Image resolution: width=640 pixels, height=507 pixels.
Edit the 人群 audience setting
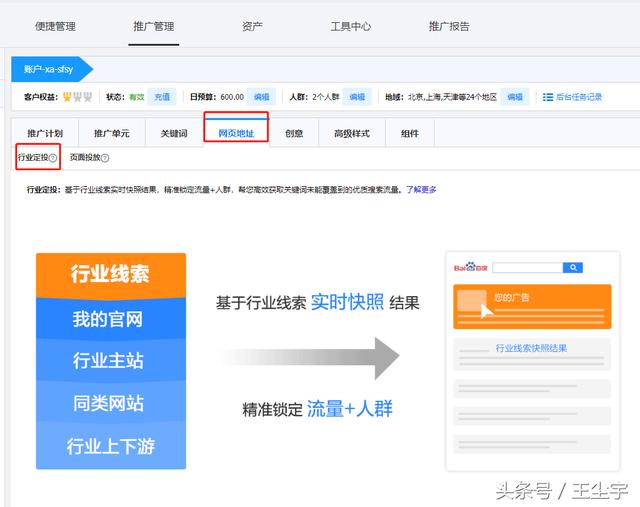click(x=357, y=97)
